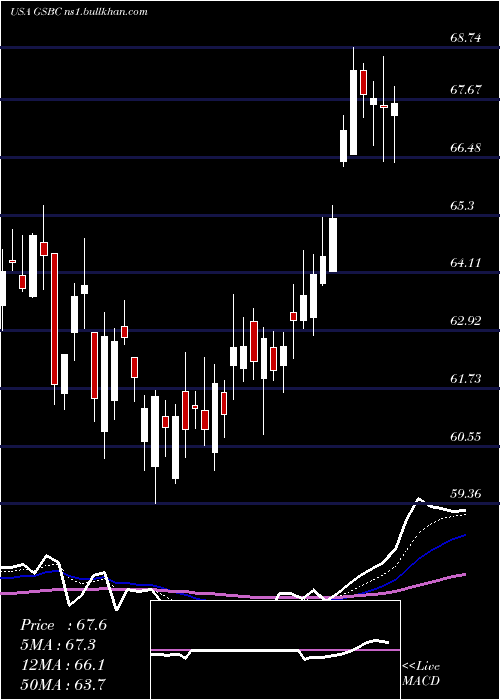Click inside the MACD inset chart

pos(275,650)
